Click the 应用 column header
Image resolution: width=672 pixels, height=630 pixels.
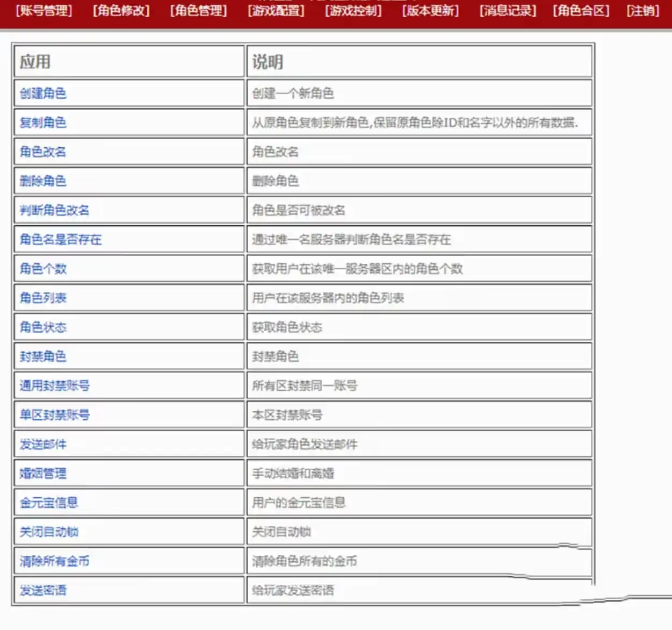click(x=35, y=62)
